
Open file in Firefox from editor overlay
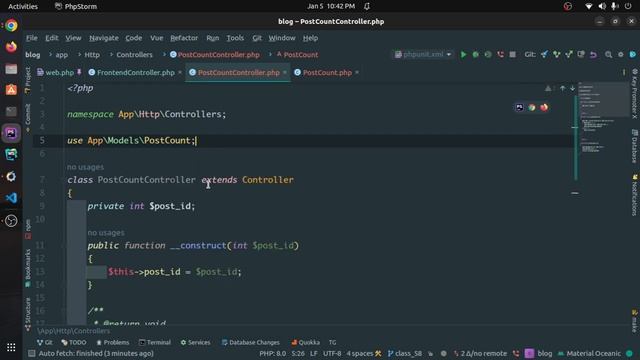coord(544,107)
